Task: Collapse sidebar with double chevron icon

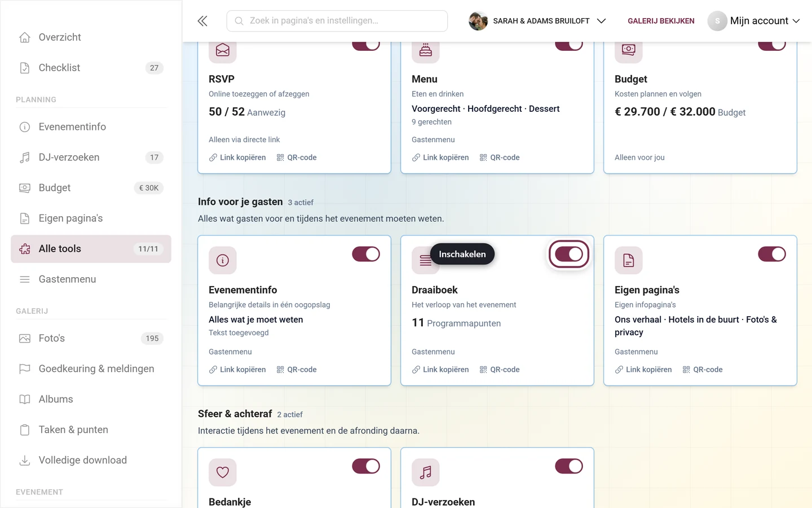Action: (x=202, y=21)
